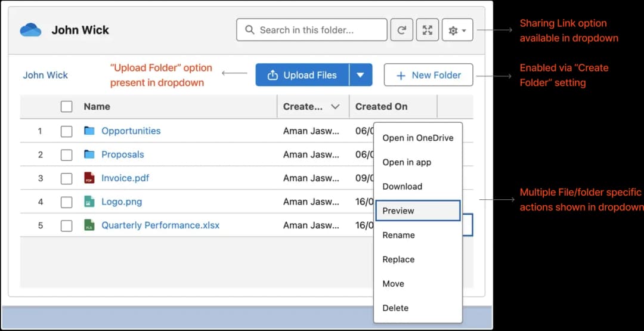644x331 pixels.
Task: Click the refresh icon button
Action: pyautogui.click(x=402, y=30)
